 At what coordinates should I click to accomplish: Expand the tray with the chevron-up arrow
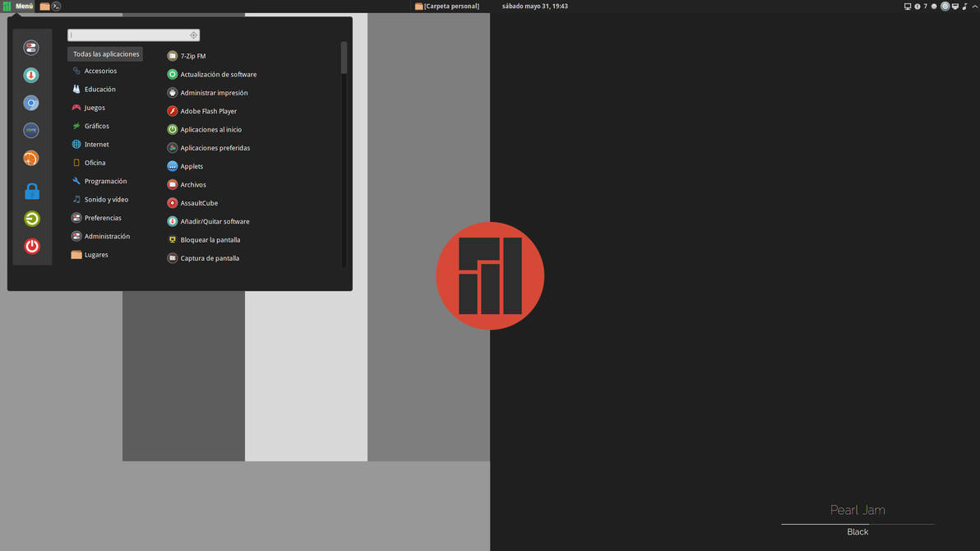[975, 7]
